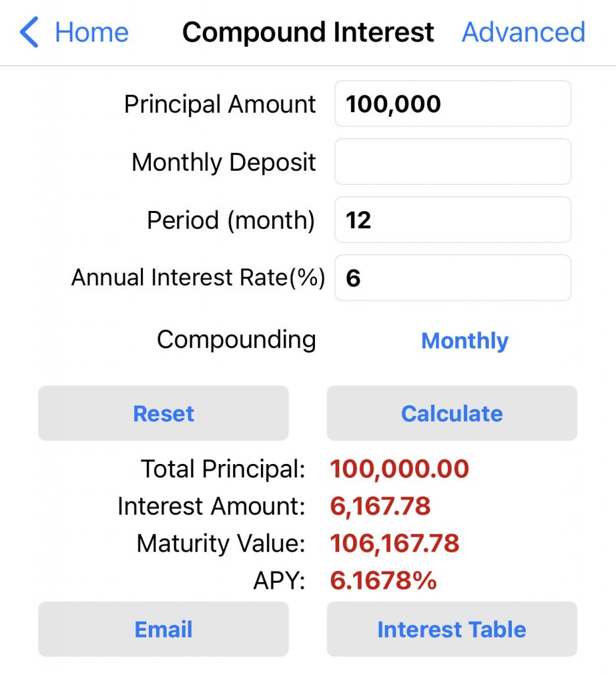Select the Interest Amount result 6,167.78

pyautogui.click(x=380, y=506)
